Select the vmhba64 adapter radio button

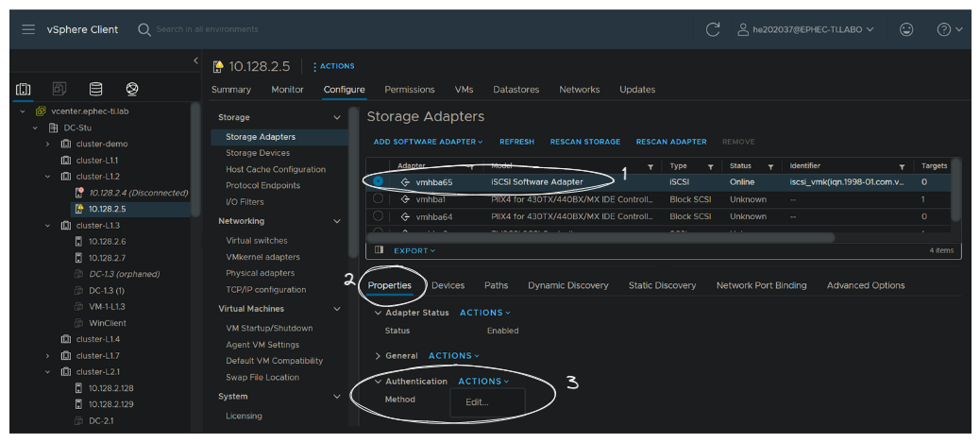(379, 216)
